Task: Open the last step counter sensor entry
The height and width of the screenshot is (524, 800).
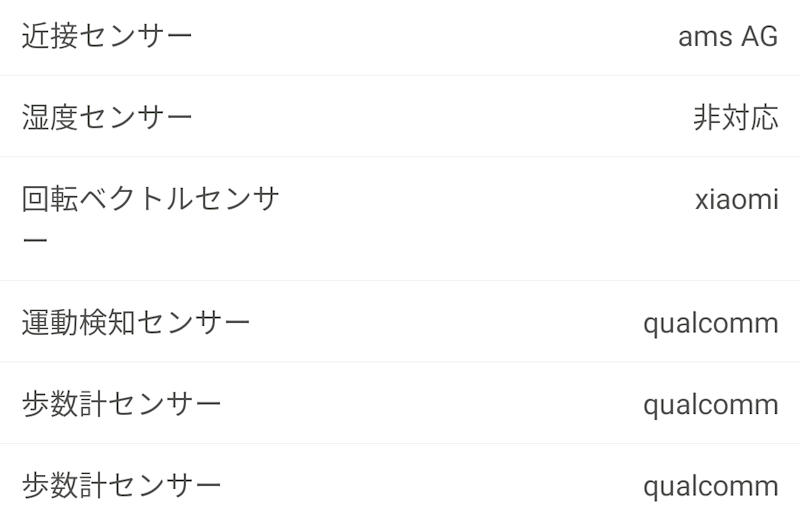Action: coord(400,487)
